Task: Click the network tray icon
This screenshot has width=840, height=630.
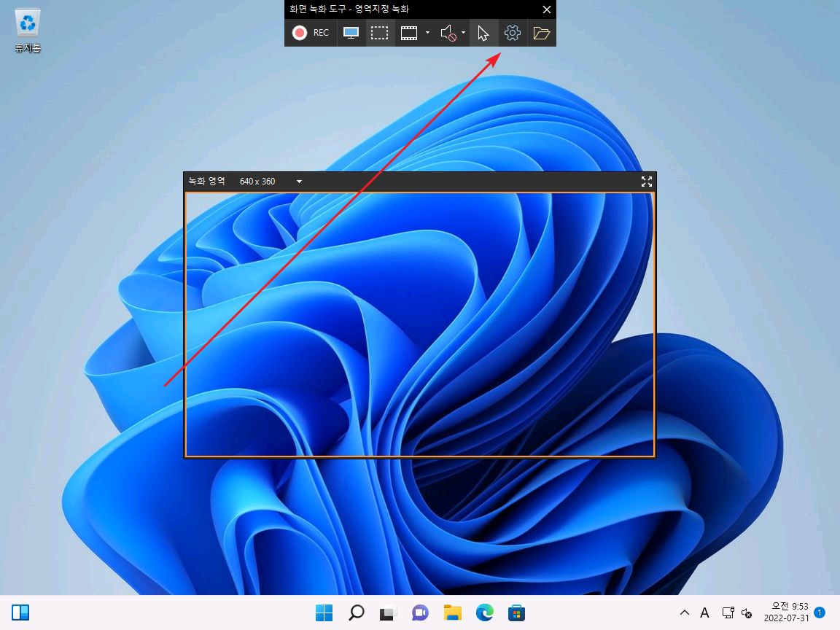Action: point(728,612)
